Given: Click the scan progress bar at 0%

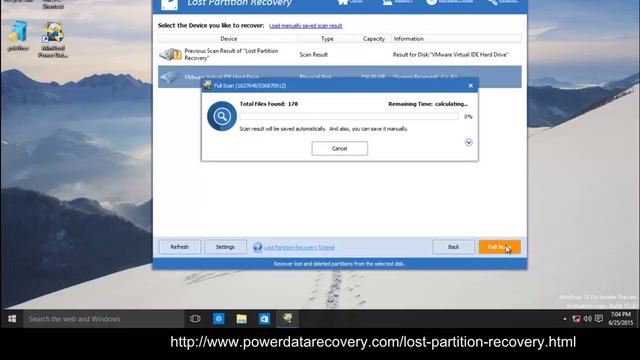Looking at the screenshot, I should pyautogui.click(x=349, y=117).
